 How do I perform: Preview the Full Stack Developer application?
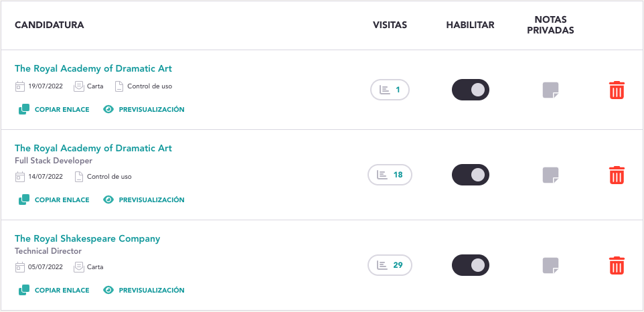point(144,200)
